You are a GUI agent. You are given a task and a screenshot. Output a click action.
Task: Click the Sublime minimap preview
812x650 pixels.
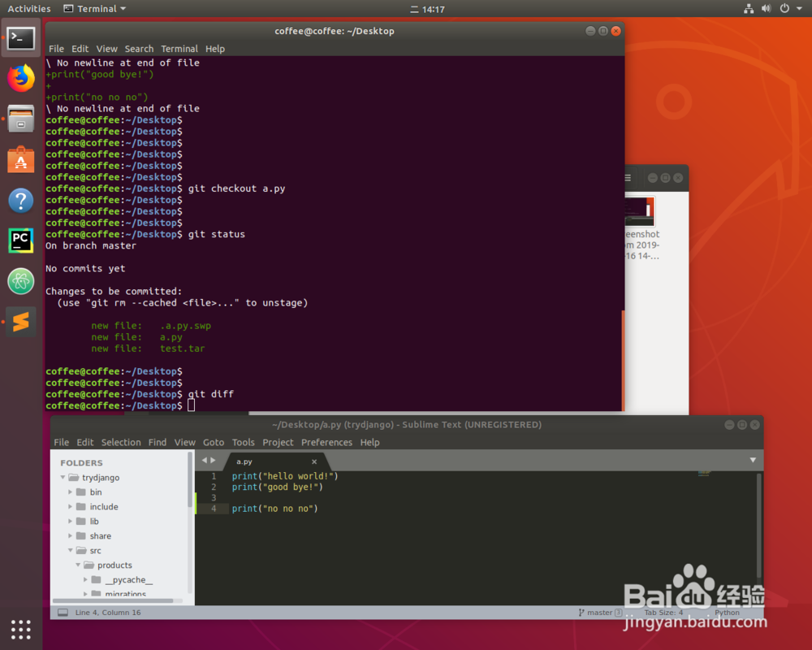click(x=703, y=473)
